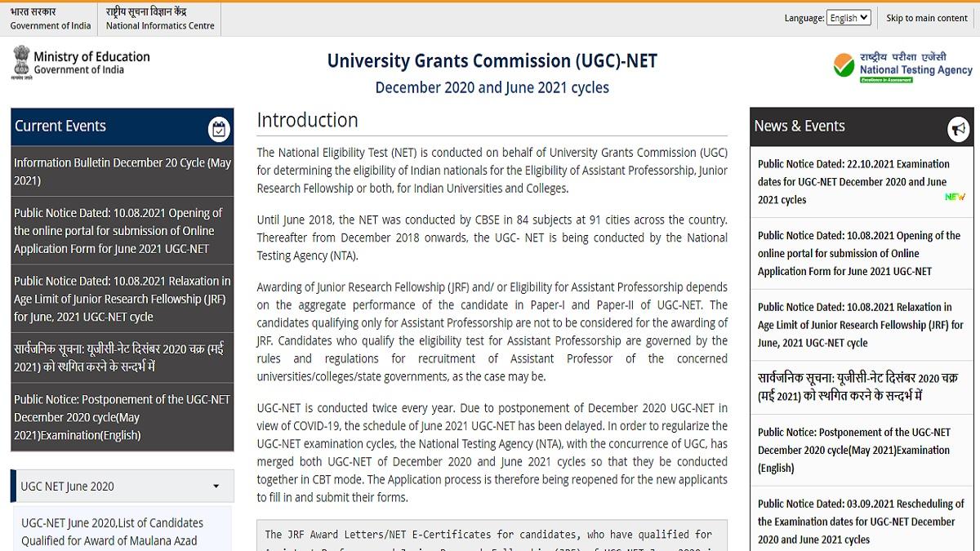
Task: Click the calendar icon on Current Events header
Action: pyautogui.click(x=219, y=127)
